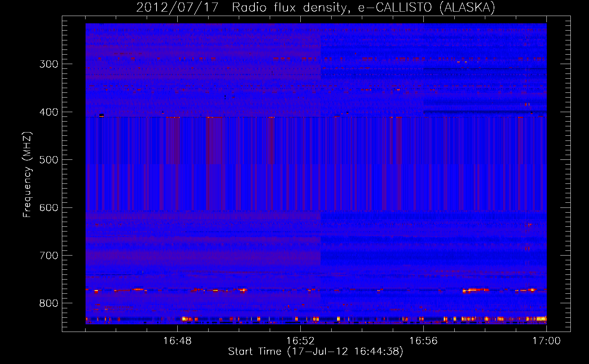Viewport: 589px width, 364px height.
Task: Click the plot title mentioning e-CALLISTO (ALASKA)
Action: tap(316, 7)
